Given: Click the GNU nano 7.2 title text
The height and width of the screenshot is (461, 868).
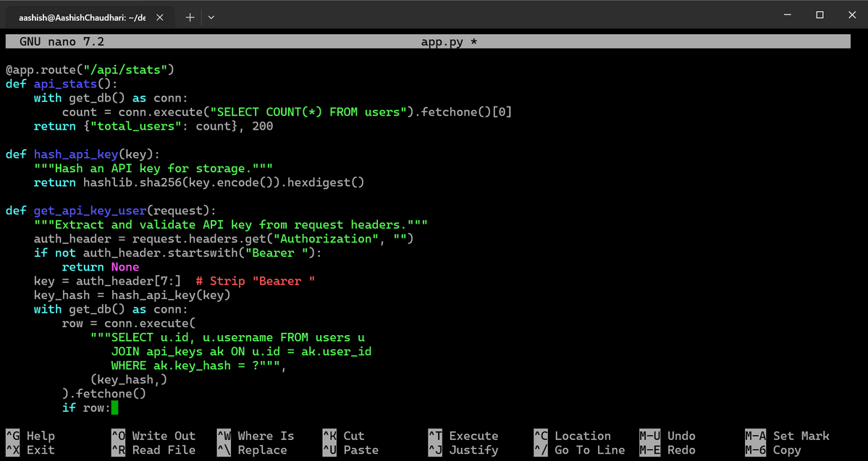Looking at the screenshot, I should pos(62,41).
